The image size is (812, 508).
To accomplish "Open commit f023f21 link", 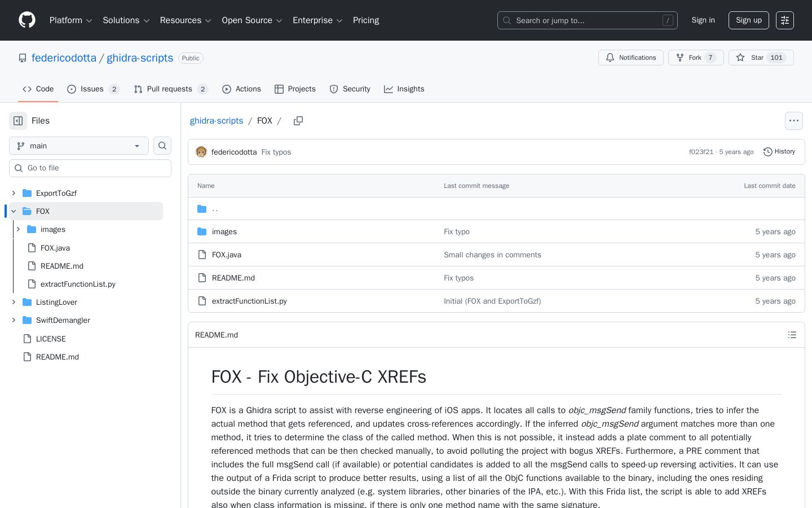I will pyautogui.click(x=701, y=152).
